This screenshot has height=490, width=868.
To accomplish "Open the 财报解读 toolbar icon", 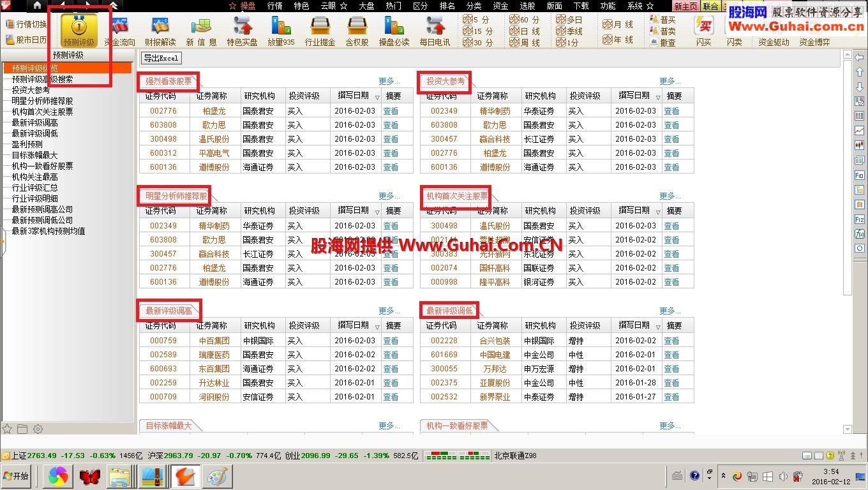I will (x=160, y=30).
